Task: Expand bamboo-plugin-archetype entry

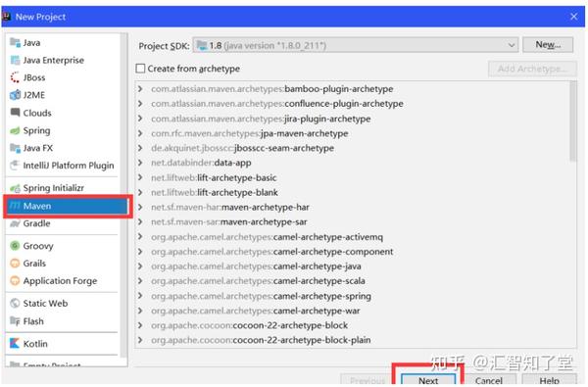Action: tap(140, 89)
